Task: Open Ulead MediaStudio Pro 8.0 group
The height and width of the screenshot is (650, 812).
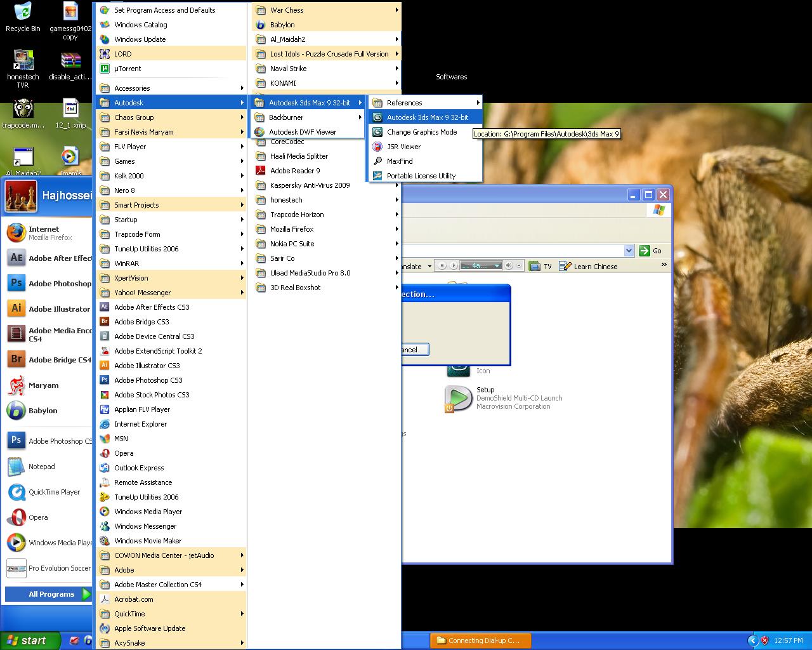Action: [x=326, y=273]
